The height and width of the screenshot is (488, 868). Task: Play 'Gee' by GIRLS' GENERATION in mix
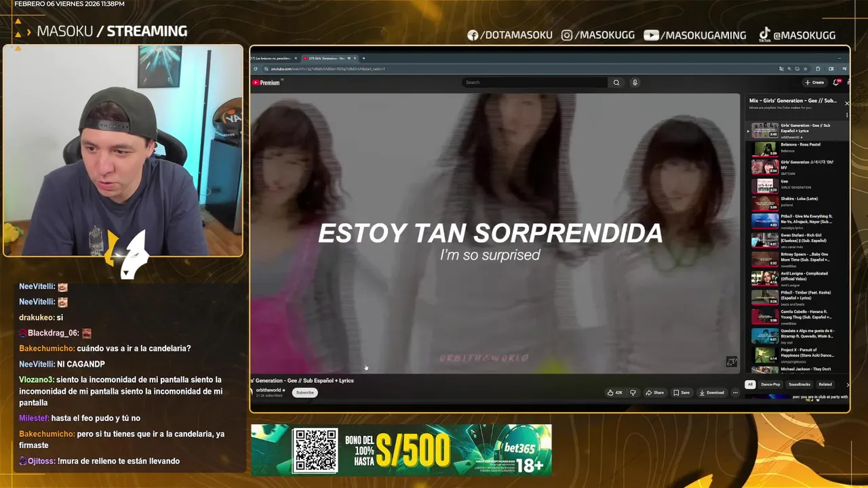(797, 185)
